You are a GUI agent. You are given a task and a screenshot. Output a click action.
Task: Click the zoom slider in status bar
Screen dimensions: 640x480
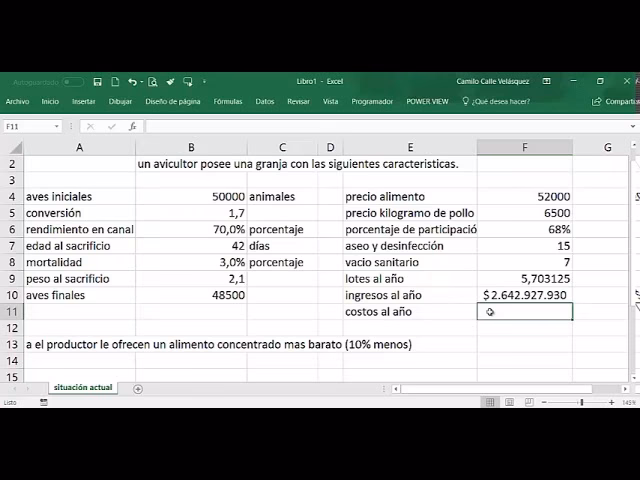pyautogui.click(x=582, y=402)
